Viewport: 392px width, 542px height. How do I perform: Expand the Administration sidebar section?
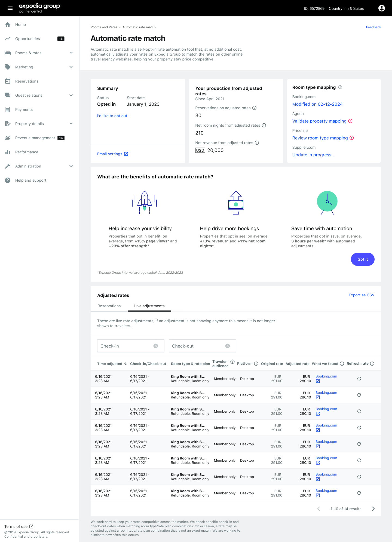pyautogui.click(x=71, y=166)
